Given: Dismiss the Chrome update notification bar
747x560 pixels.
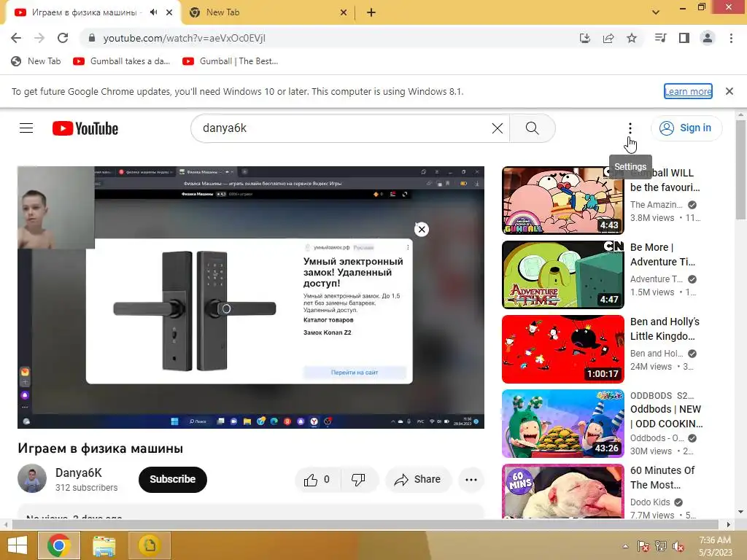Looking at the screenshot, I should [729, 91].
